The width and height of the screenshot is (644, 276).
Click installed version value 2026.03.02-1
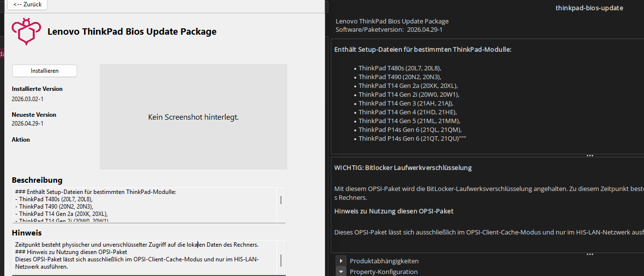(28, 99)
